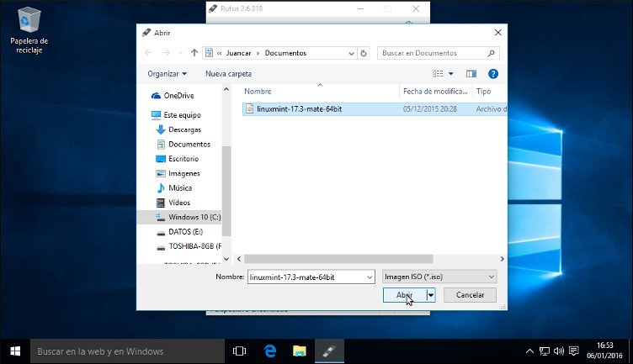
Task: Open Task View from the taskbar
Action: tap(239, 351)
